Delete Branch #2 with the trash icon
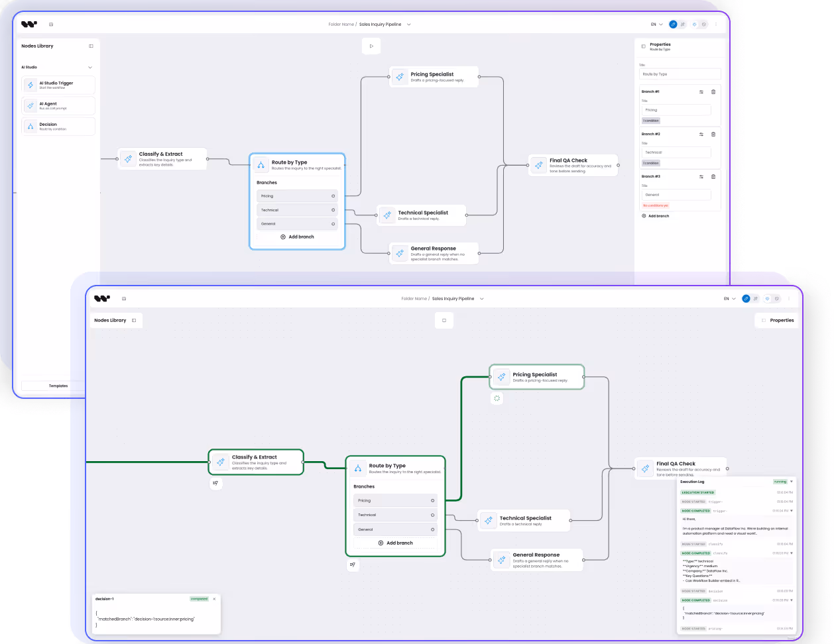Viewport: 834px width, 644px height. [713, 134]
